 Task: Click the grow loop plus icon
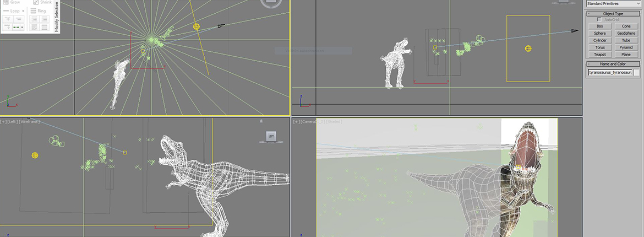coord(8,19)
